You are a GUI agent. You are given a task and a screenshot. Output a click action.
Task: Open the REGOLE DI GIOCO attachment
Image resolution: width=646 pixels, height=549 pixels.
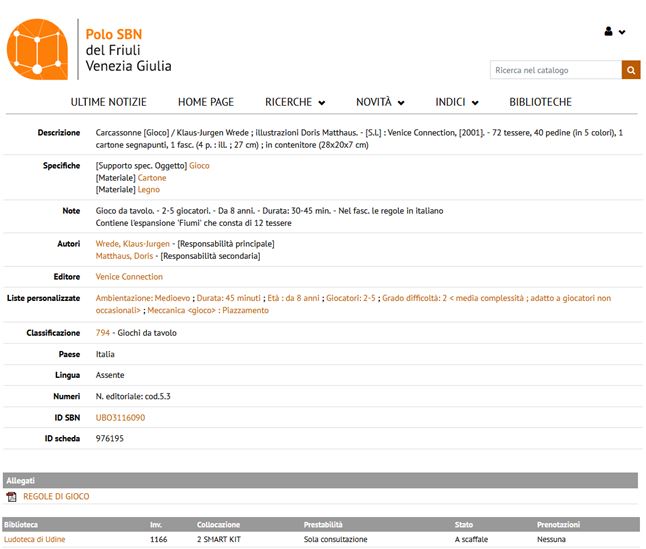coord(56,497)
